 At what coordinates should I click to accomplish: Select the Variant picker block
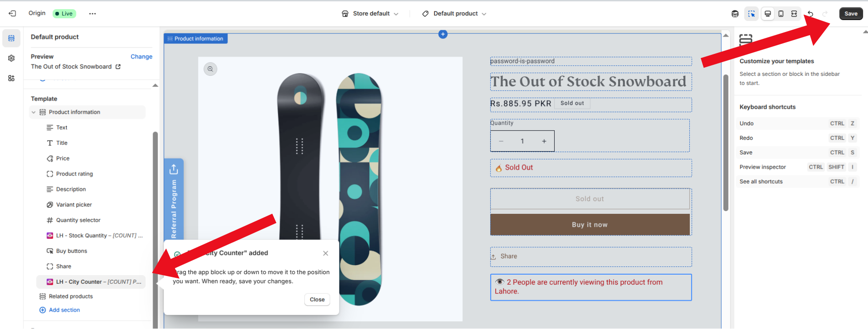[74, 205]
